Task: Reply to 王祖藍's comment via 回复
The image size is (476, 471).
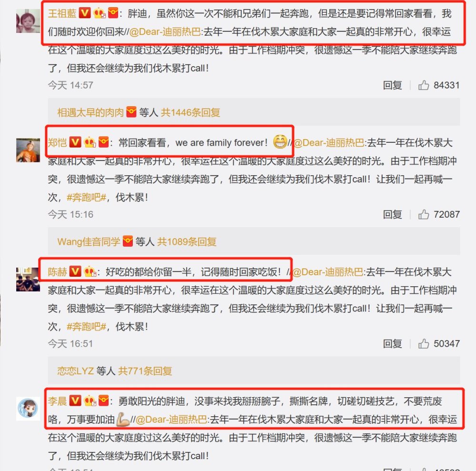Action: point(392,85)
